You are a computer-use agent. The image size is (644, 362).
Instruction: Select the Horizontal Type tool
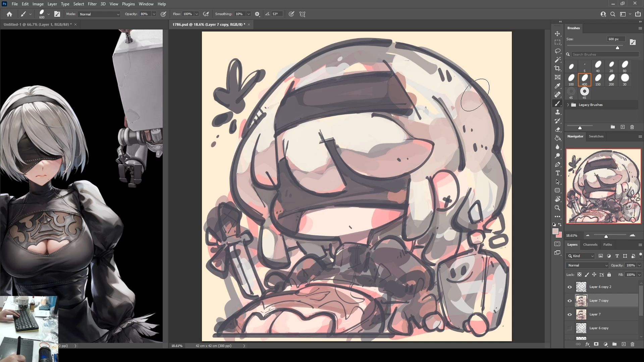coord(557,173)
